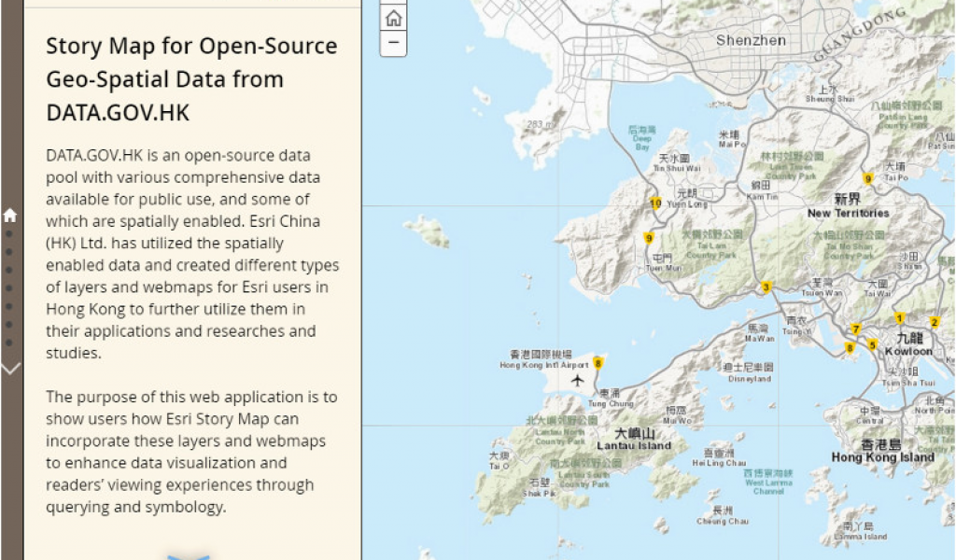The height and width of the screenshot is (560, 956).
Task: Open yellow marker beside Hong Kong Intl Airport
Action: tap(598, 364)
